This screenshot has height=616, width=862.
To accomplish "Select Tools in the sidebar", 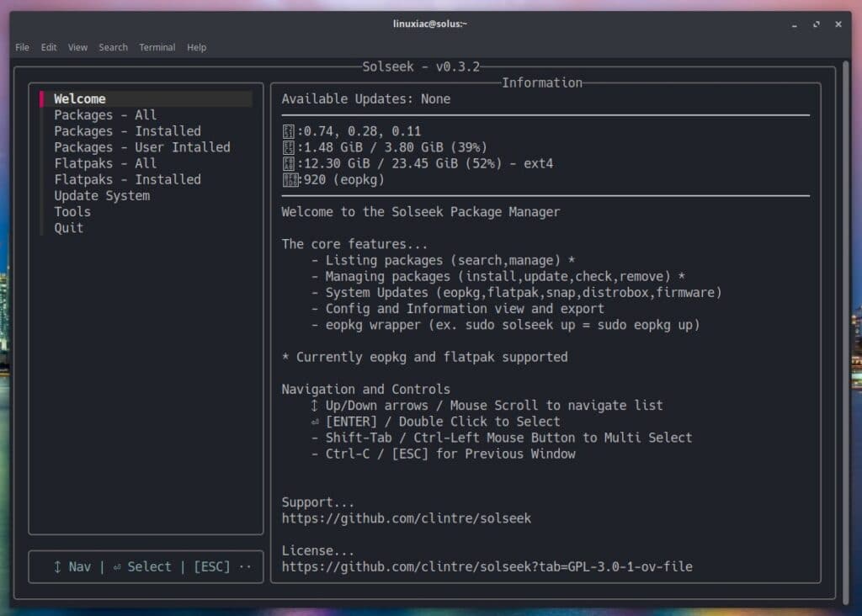I will (72, 211).
